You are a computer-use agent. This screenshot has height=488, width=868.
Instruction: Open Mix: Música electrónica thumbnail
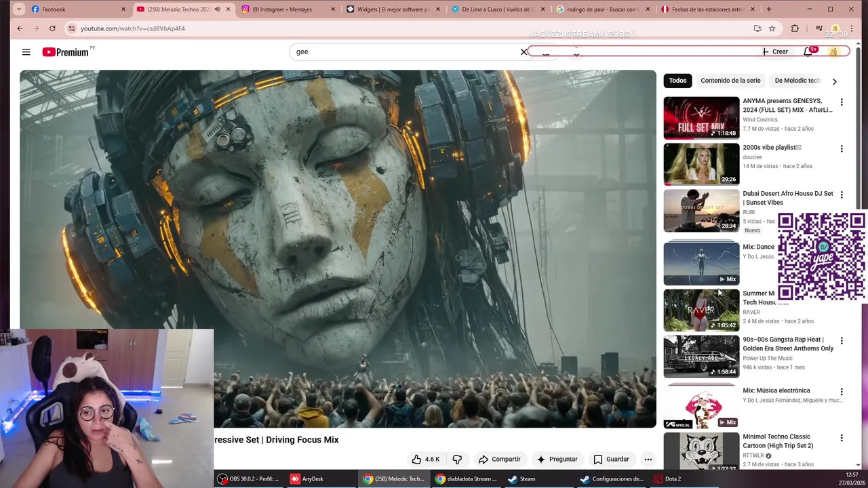tap(701, 407)
